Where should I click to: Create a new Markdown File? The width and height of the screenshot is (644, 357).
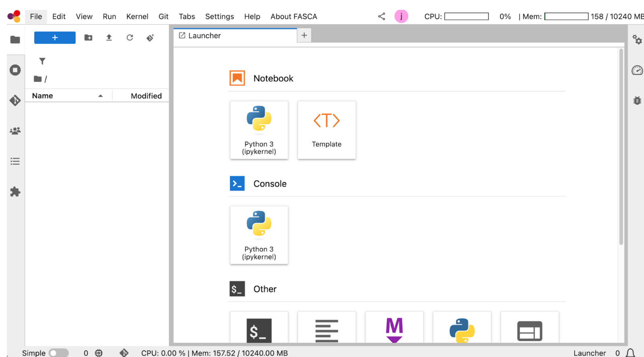394,327
